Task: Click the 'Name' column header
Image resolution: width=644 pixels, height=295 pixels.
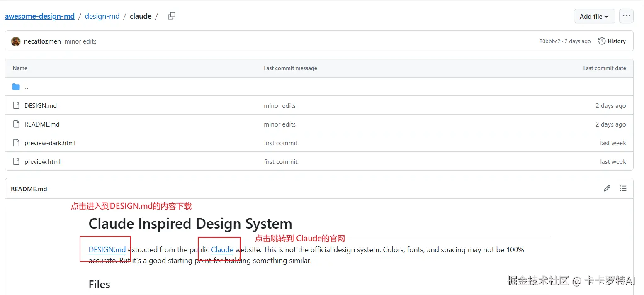Action: (20, 68)
